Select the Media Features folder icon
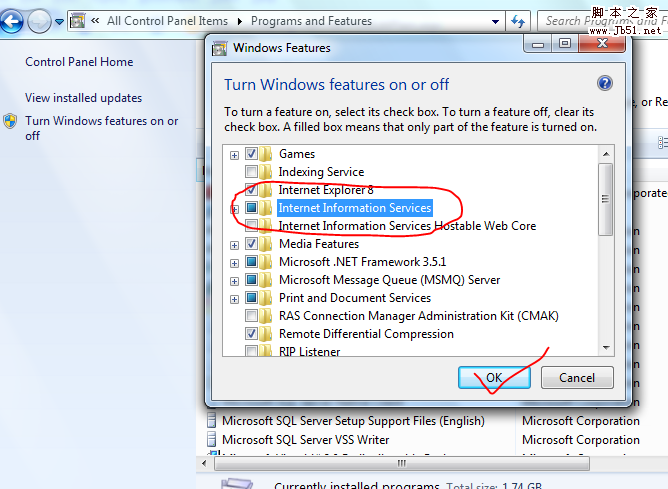This screenshot has height=489, width=668. click(265, 244)
